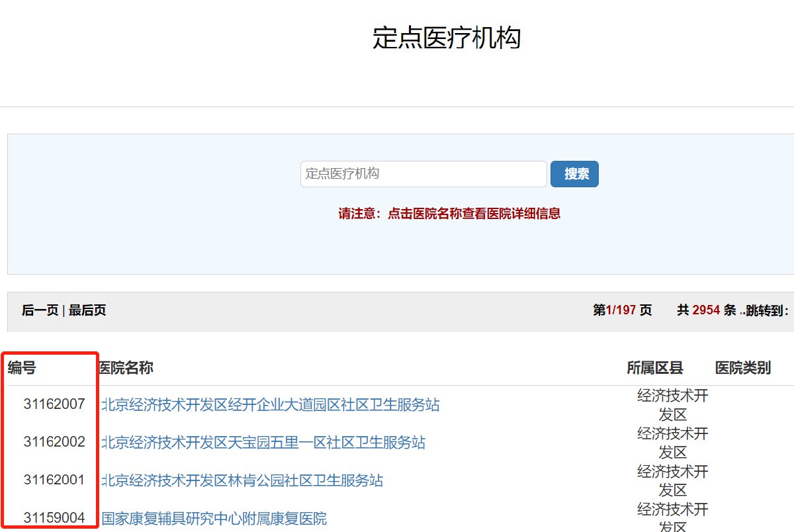
Task: Click the 编号 column header
Action: coord(22,368)
